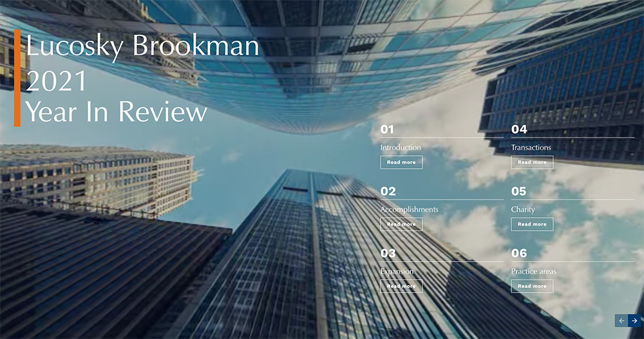This screenshot has height=339, width=644.
Task: Select the Transactions section title
Action: pos(531,148)
